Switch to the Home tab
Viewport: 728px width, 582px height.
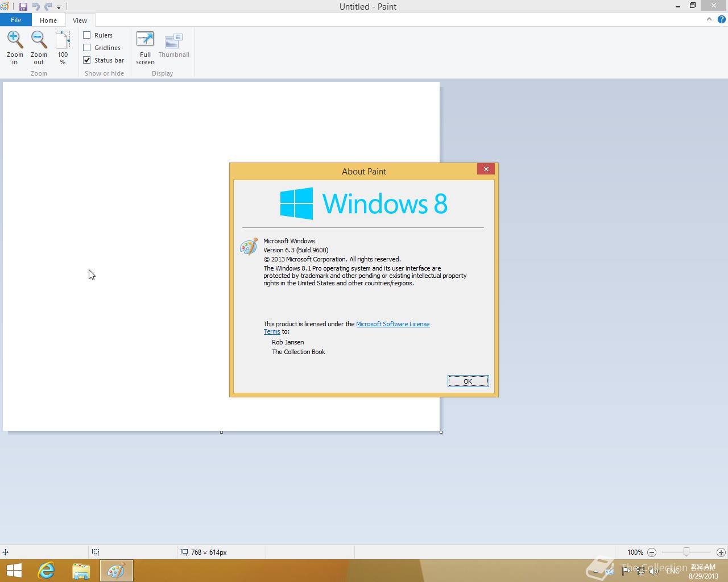(48, 20)
